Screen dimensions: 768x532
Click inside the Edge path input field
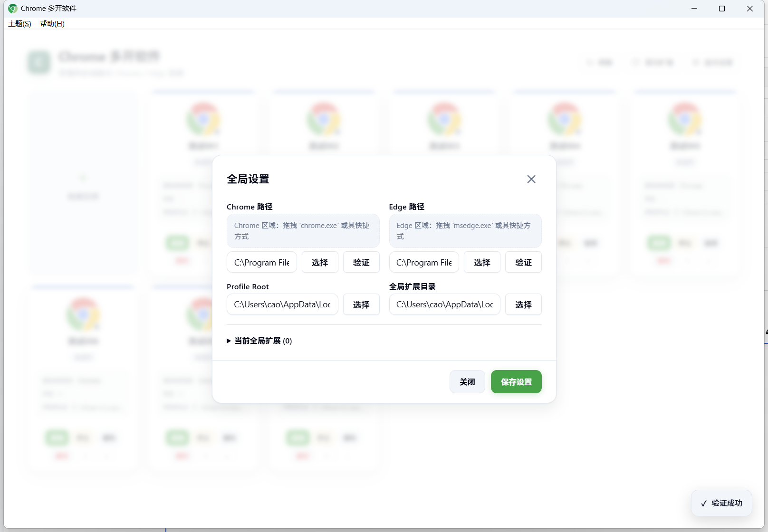423,262
